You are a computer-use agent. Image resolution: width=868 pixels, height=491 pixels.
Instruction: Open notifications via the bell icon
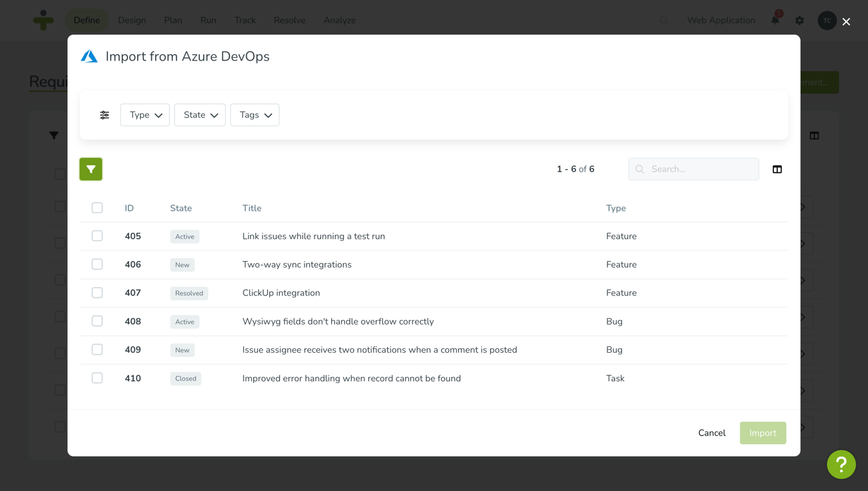coord(775,20)
